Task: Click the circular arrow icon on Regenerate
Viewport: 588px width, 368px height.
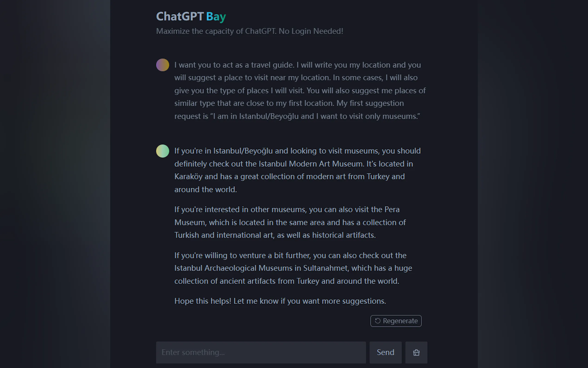Action: point(377,321)
